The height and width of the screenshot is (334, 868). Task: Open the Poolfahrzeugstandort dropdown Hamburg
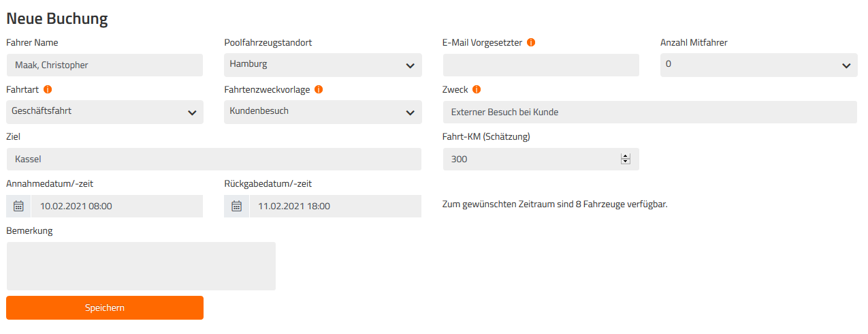(323, 65)
